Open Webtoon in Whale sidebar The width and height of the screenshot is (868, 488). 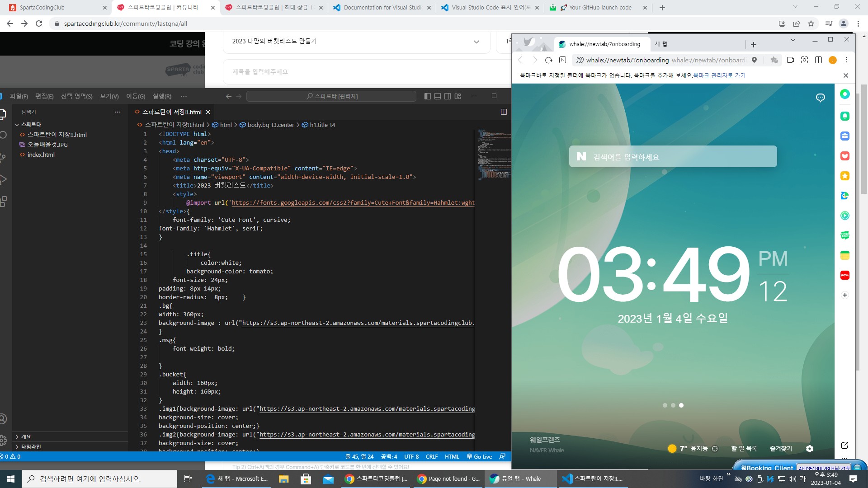(x=844, y=235)
